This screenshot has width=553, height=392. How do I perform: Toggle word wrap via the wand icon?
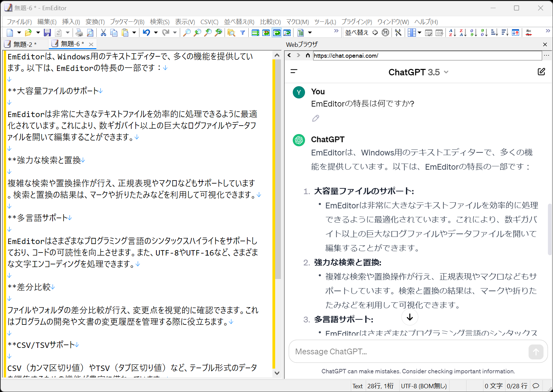398,32
